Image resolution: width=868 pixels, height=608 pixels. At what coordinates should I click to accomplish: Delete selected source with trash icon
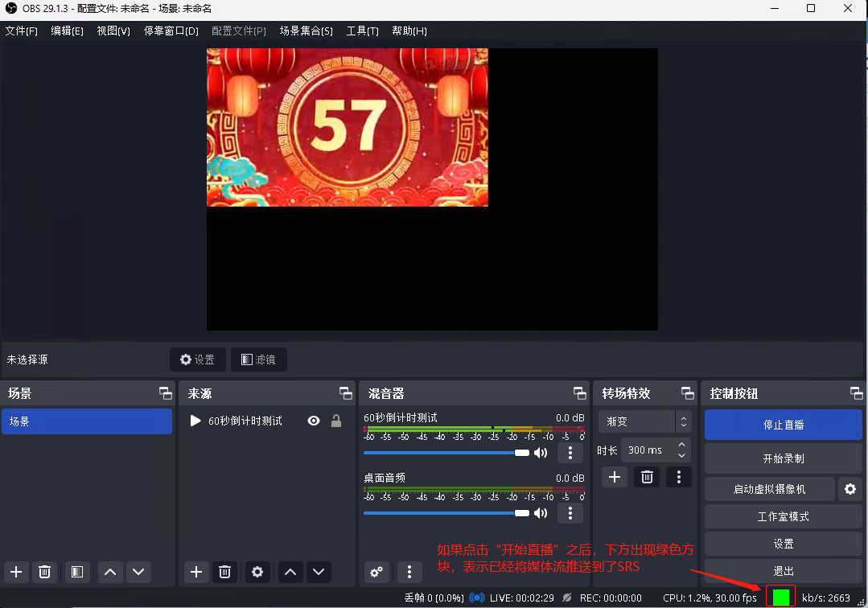(225, 572)
